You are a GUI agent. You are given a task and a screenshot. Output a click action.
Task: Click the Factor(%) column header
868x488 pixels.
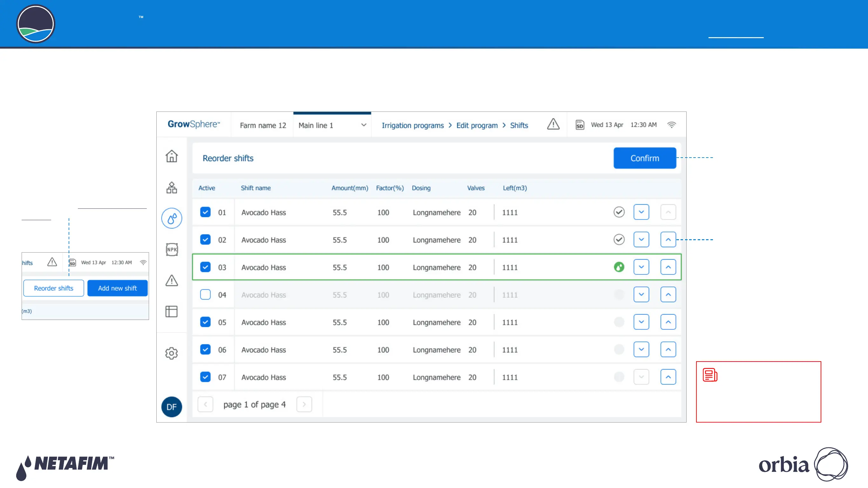tap(390, 188)
